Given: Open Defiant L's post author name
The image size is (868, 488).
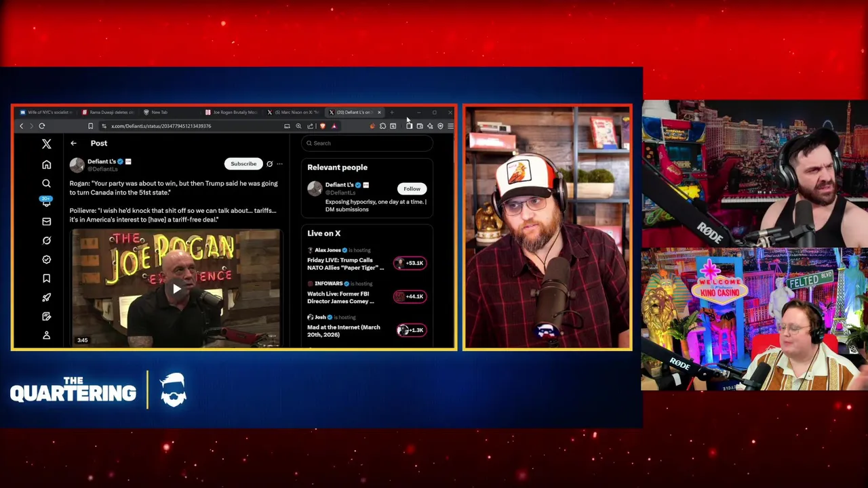Looking at the screenshot, I should coord(102,161).
